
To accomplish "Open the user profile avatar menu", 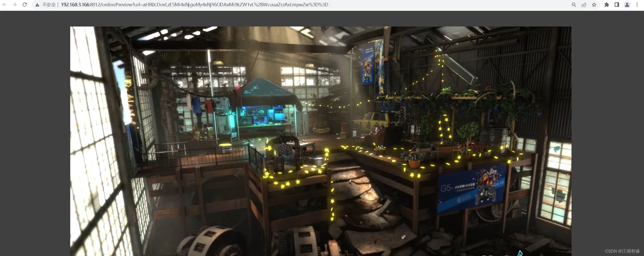I will [627, 5].
